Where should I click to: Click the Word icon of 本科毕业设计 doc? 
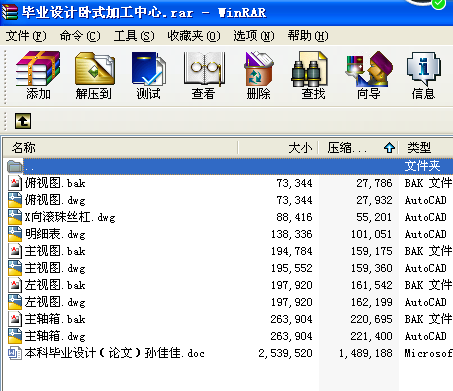tap(15, 353)
